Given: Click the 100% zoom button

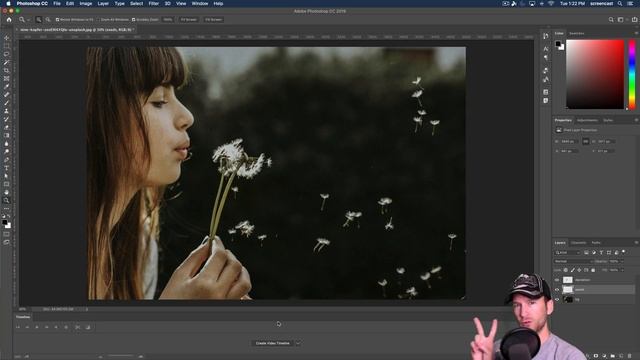Looking at the screenshot, I should click(x=168, y=20).
